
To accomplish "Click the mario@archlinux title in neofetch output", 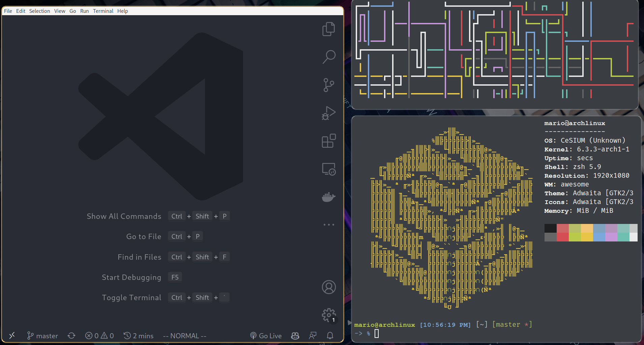I will click(575, 123).
